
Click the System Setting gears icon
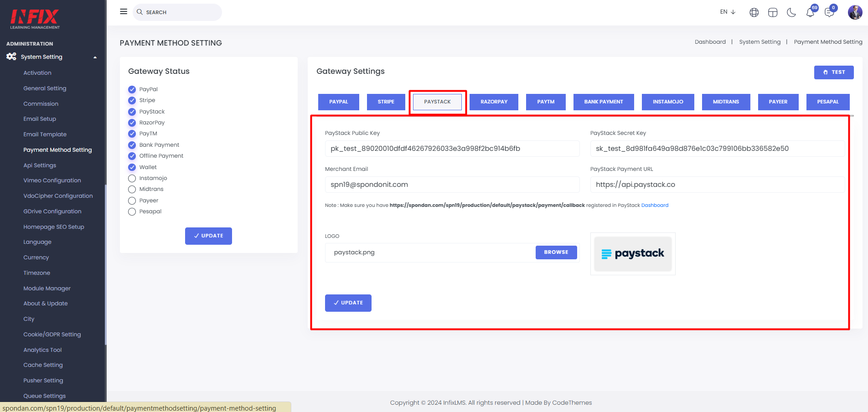point(11,57)
